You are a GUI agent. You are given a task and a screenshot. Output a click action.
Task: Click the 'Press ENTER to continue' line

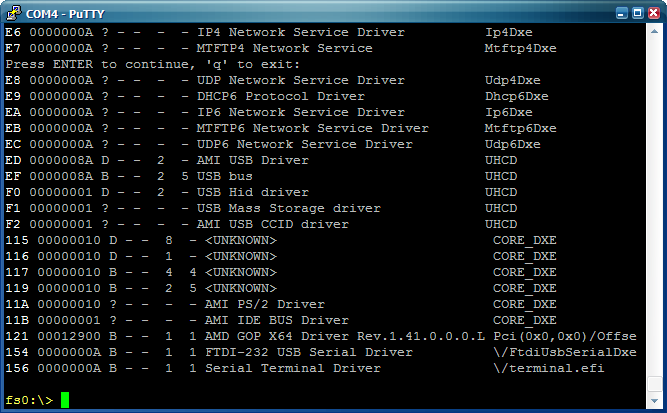[152, 65]
